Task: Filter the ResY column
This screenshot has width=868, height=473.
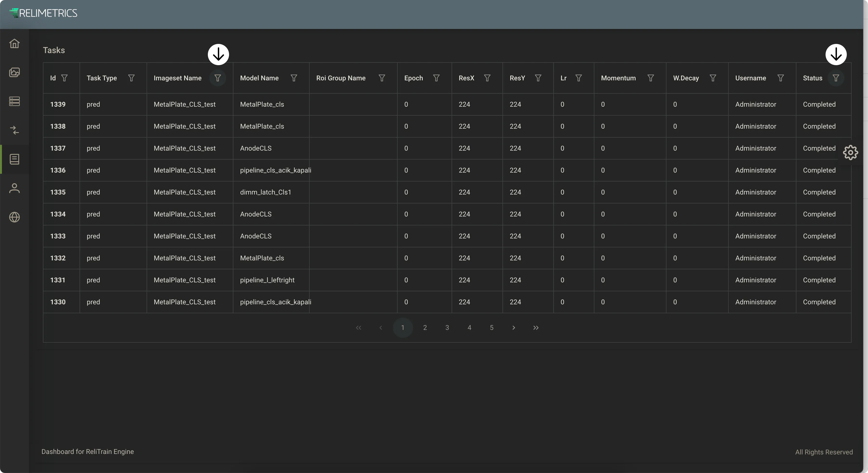Action: coord(538,78)
